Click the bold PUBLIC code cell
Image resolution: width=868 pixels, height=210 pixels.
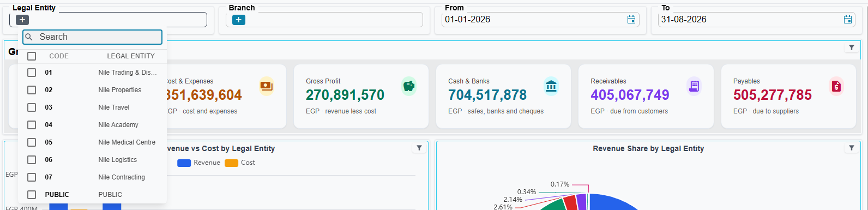tap(57, 195)
